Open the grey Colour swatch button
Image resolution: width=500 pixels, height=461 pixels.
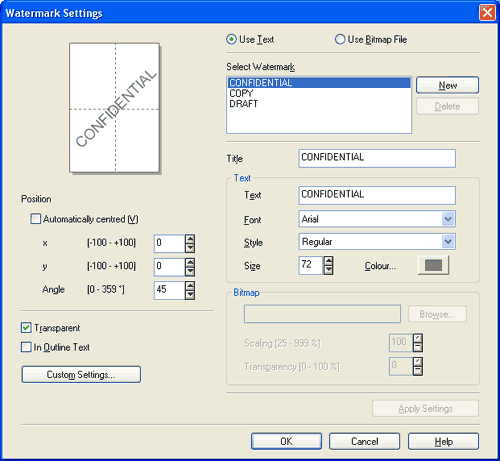(433, 265)
